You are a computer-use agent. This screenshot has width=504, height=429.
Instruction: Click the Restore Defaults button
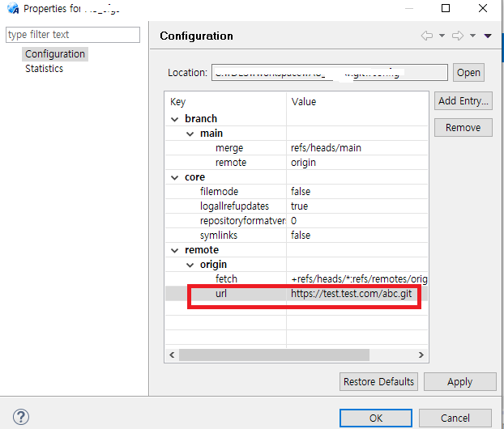click(378, 381)
